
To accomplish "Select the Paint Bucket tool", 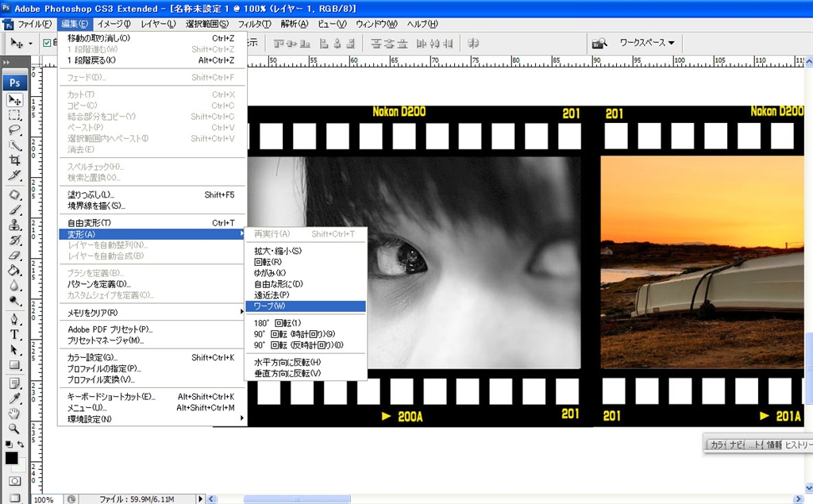I will pos(14,270).
